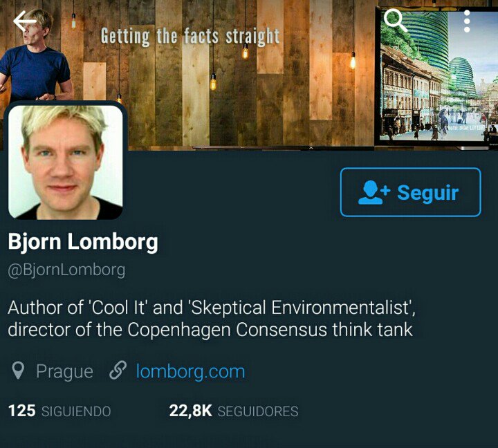The height and width of the screenshot is (448, 498).
Task: Tap the profile bio description text
Action: (x=212, y=319)
